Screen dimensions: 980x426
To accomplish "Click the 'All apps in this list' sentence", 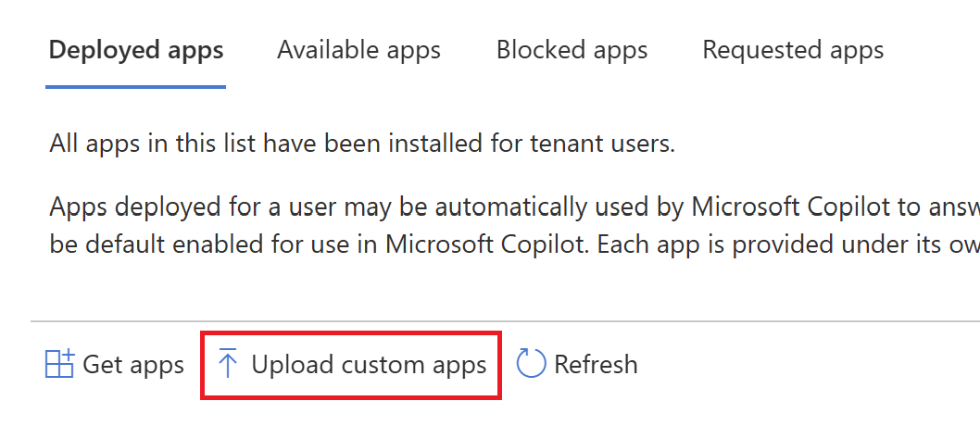I will [362, 145].
